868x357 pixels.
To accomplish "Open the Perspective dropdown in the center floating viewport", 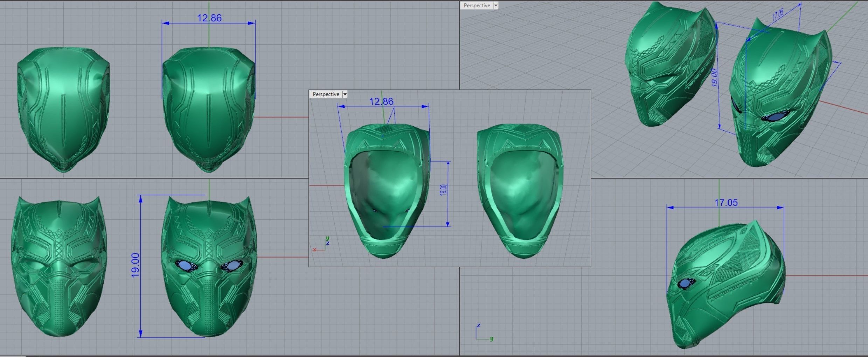I will pyautogui.click(x=345, y=94).
